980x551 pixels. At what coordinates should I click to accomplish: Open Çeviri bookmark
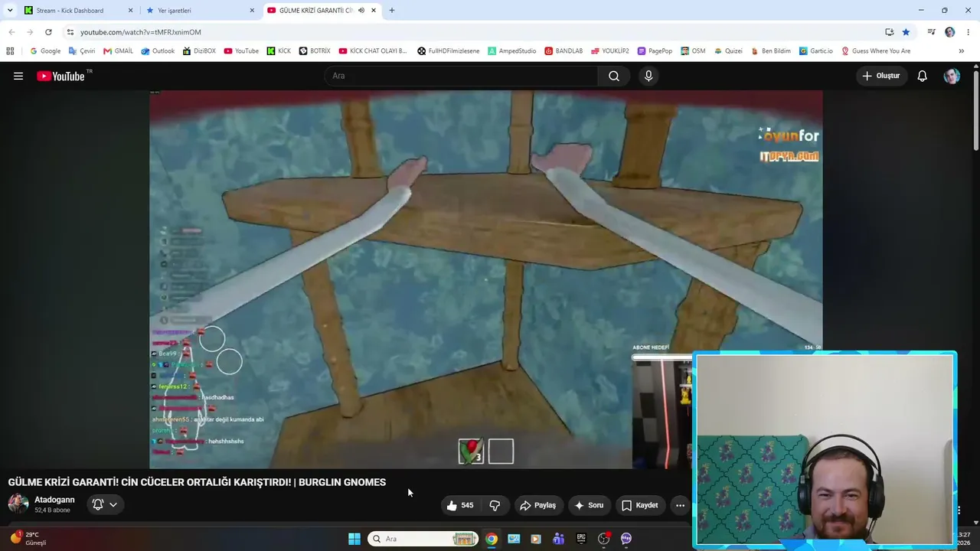[82, 51]
